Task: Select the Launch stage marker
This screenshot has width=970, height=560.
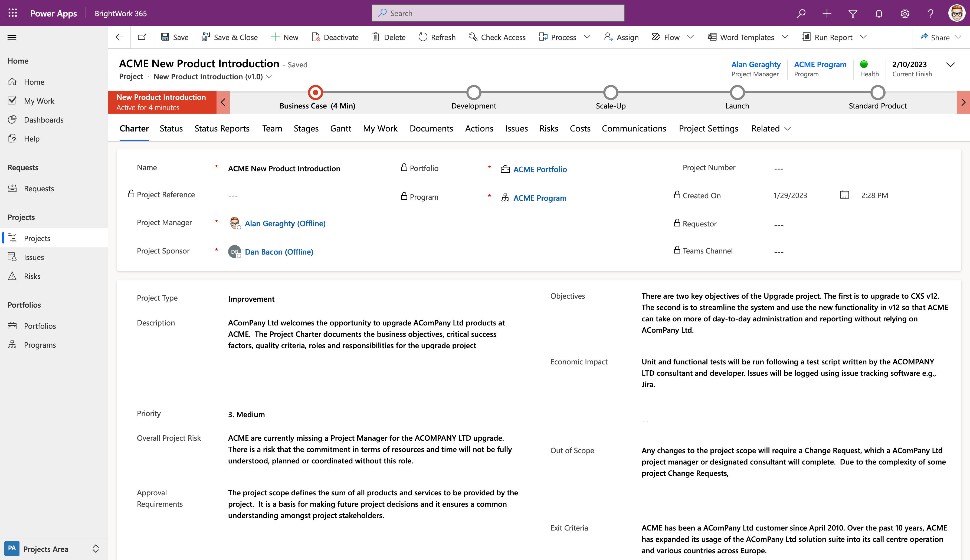Action: [x=737, y=93]
